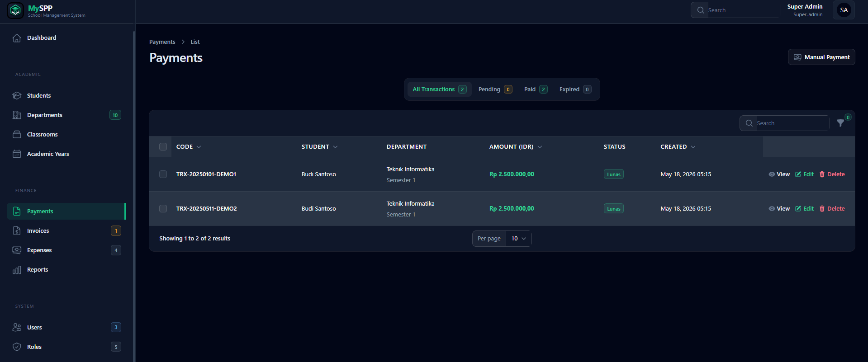
Task: Open the Dashboard home icon
Action: [17, 38]
